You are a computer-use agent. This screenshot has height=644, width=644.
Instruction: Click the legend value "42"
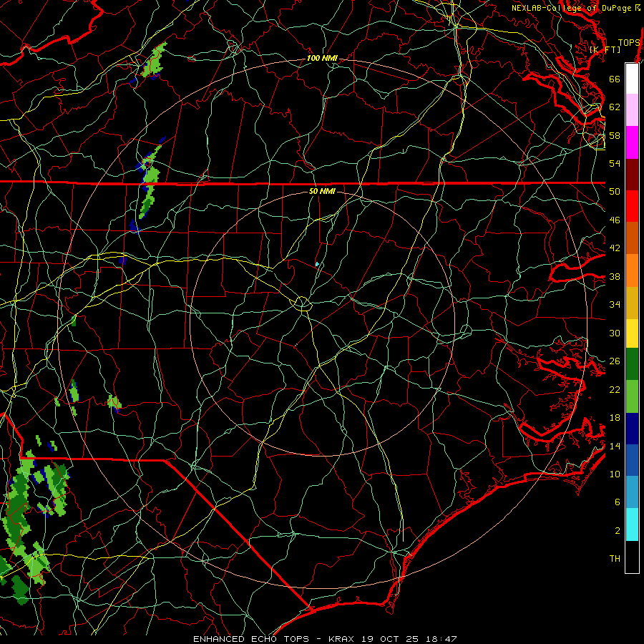(x=615, y=248)
